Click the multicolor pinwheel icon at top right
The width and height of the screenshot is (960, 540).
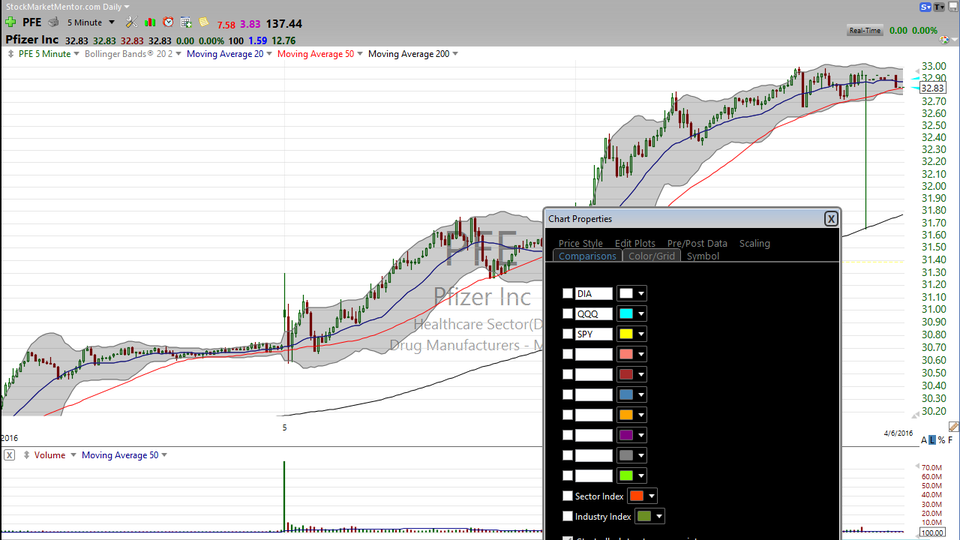click(x=945, y=40)
